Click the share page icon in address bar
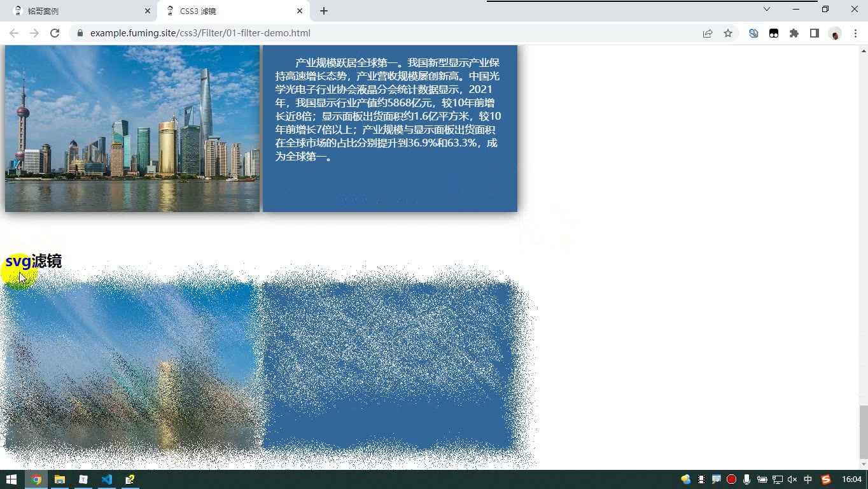The image size is (868, 489). pyautogui.click(x=708, y=33)
